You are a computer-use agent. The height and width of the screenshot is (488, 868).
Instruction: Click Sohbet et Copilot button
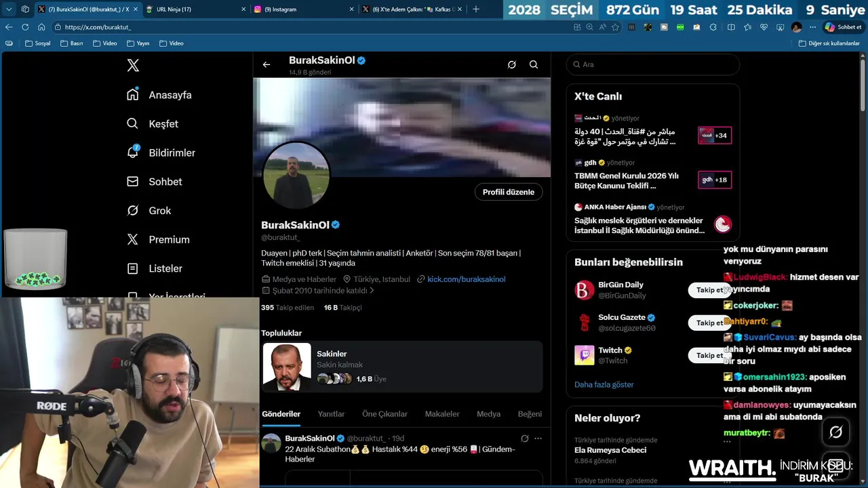pos(843,27)
